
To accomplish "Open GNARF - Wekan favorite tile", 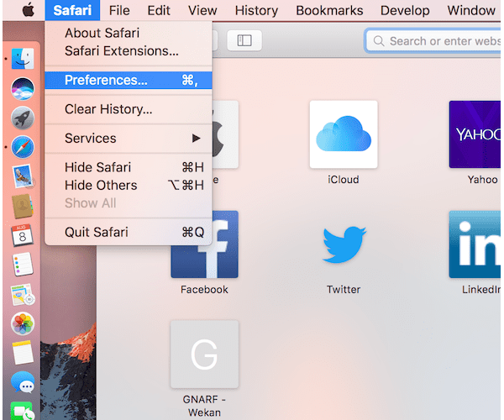I will 204,354.
